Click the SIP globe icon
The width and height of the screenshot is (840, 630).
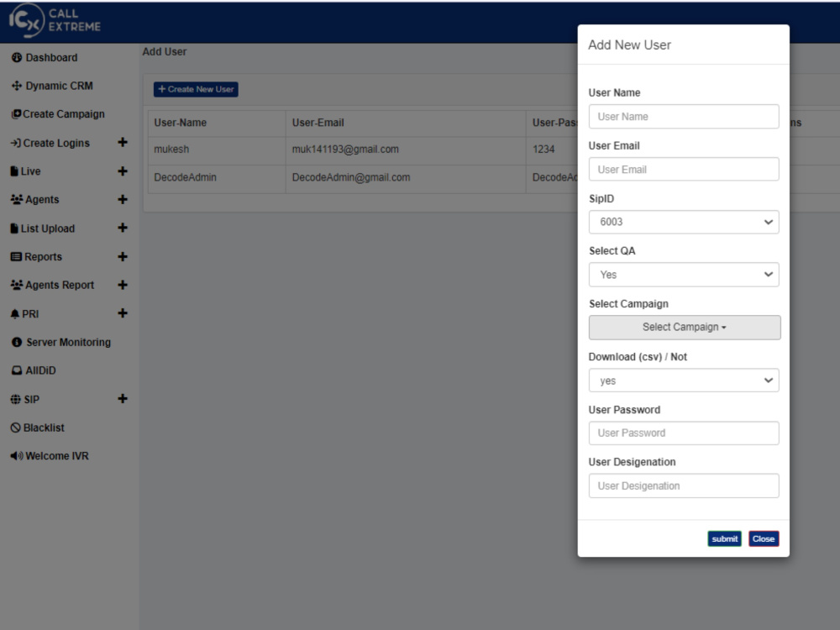16,399
